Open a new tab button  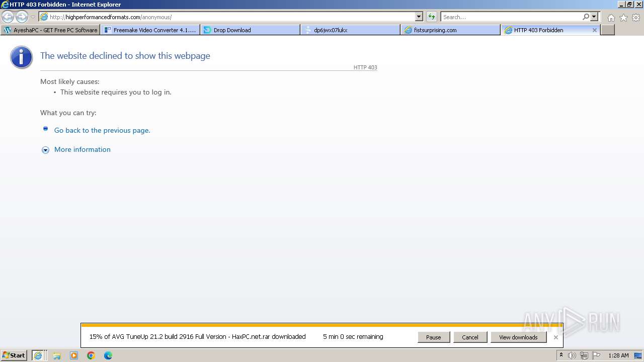tap(608, 30)
